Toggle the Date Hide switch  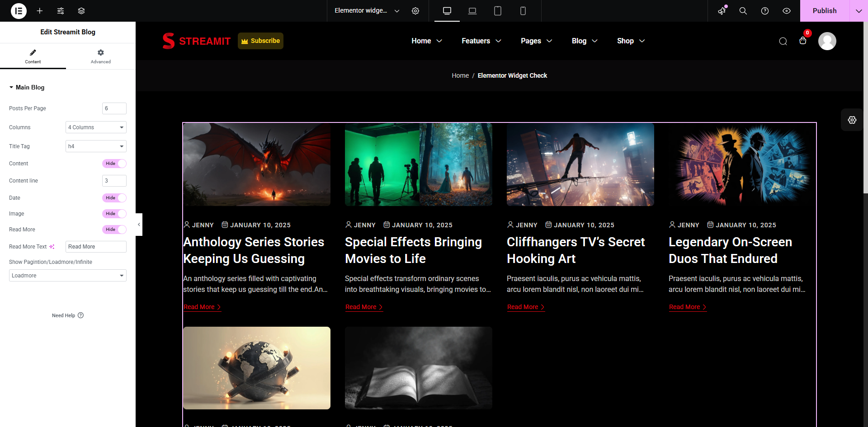(x=114, y=198)
